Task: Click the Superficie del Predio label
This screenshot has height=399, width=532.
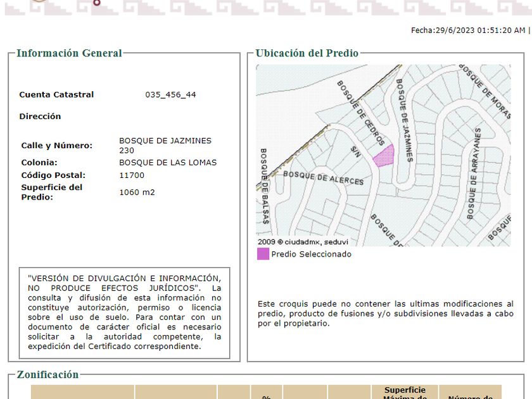Action: [x=51, y=192]
